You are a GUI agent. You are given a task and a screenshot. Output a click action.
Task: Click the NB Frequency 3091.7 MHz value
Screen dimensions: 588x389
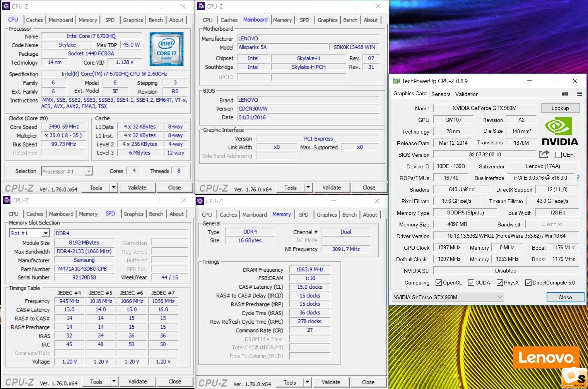click(x=346, y=249)
